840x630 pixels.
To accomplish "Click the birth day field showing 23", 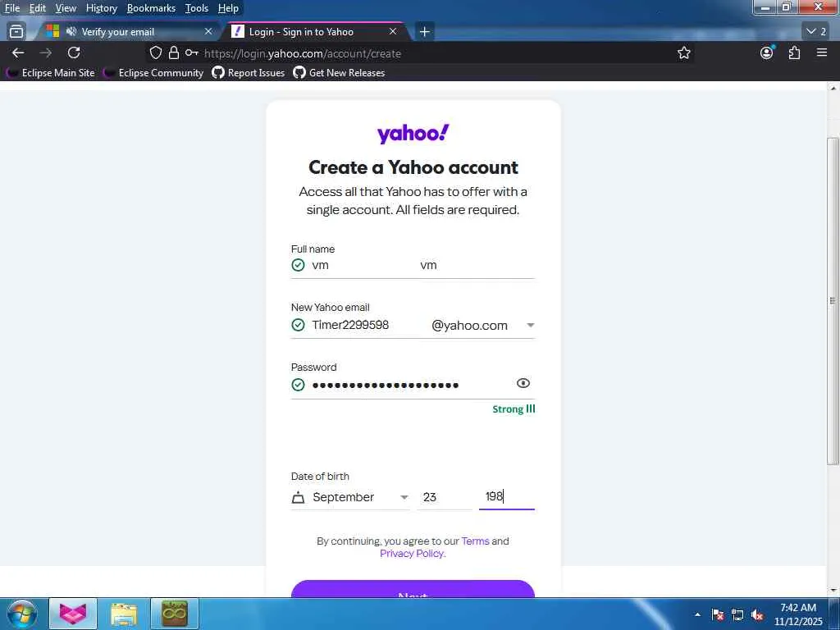I will (x=445, y=497).
